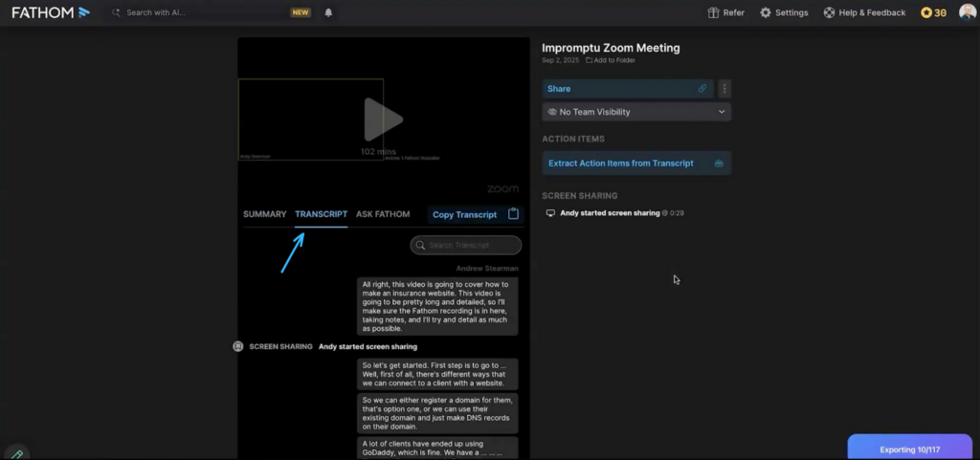Click the pen icon in bottom-left corner
Viewport: 980px width, 460px height.
[15, 453]
